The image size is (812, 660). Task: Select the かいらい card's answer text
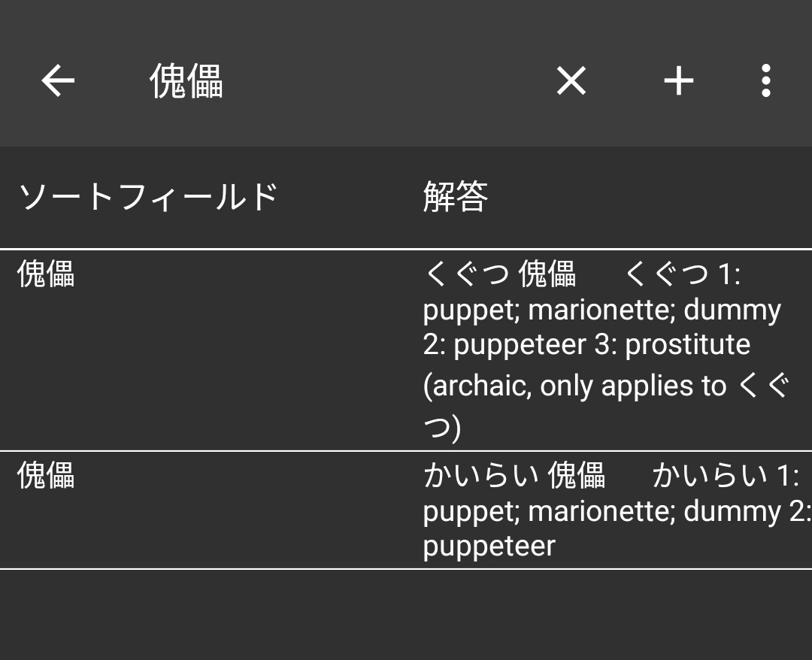click(617, 510)
